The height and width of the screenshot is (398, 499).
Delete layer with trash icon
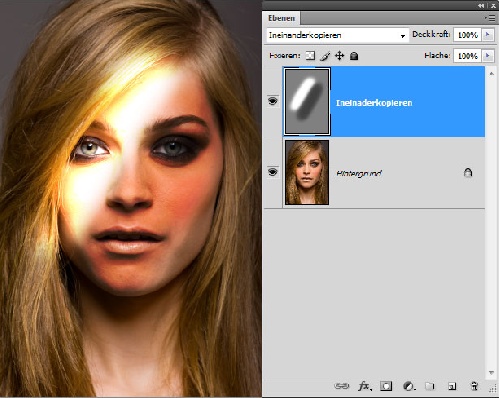click(x=474, y=386)
